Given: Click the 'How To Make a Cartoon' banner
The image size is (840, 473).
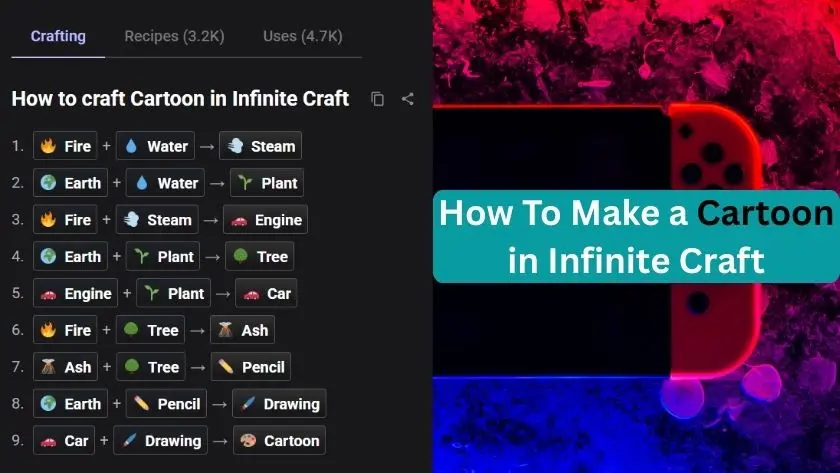Looking at the screenshot, I should (x=636, y=236).
